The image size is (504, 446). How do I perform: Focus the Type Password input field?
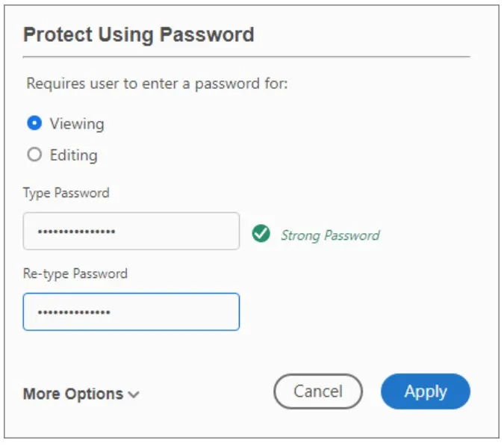(x=131, y=232)
